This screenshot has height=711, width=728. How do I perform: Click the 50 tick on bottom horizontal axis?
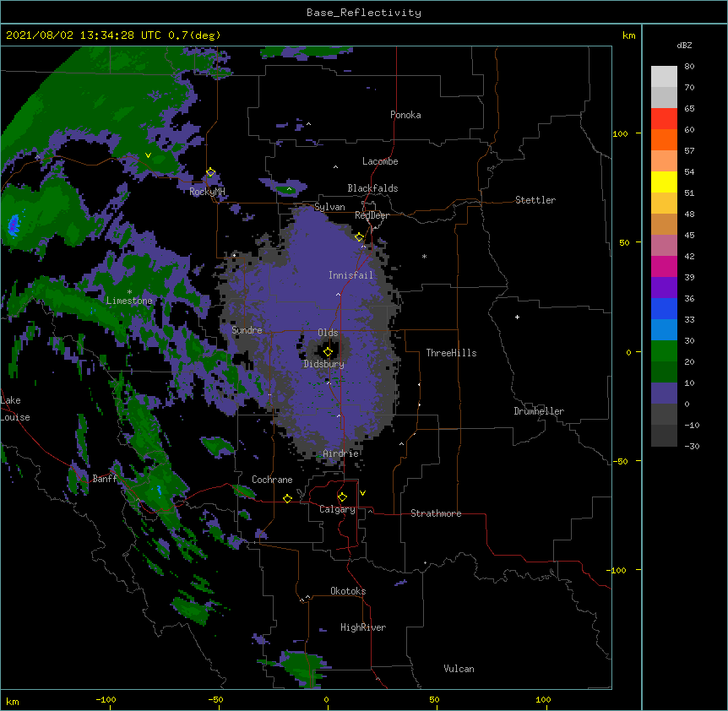(x=434, y=699)
